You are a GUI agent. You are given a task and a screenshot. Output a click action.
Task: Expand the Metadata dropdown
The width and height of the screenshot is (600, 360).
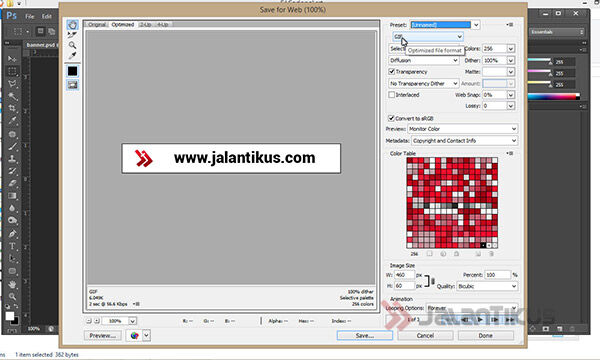[x=465, y=141]
